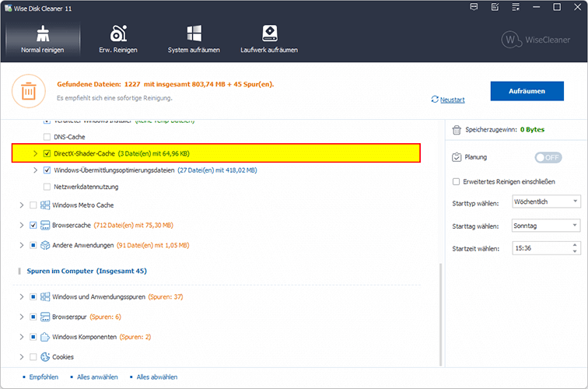Click the Neustart link
The image size is (588, 389).
pos(452,100)
